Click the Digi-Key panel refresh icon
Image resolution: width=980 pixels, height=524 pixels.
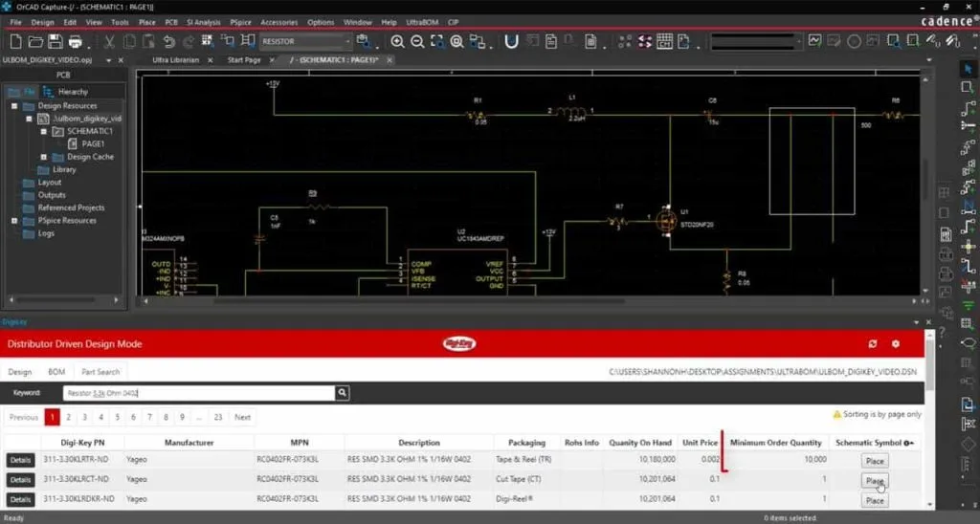pyautogui.click(x=873, y=343)
